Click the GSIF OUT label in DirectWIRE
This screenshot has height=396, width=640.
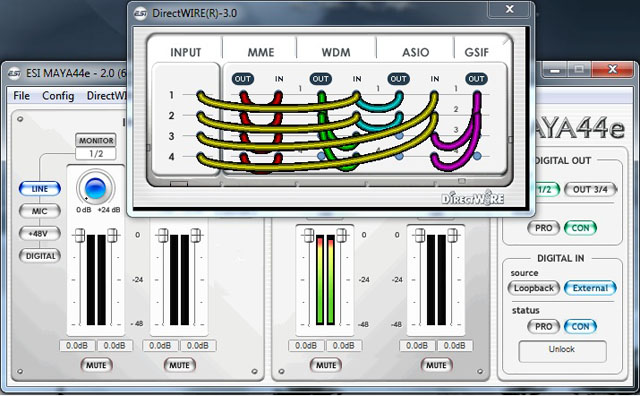point(476,79)
